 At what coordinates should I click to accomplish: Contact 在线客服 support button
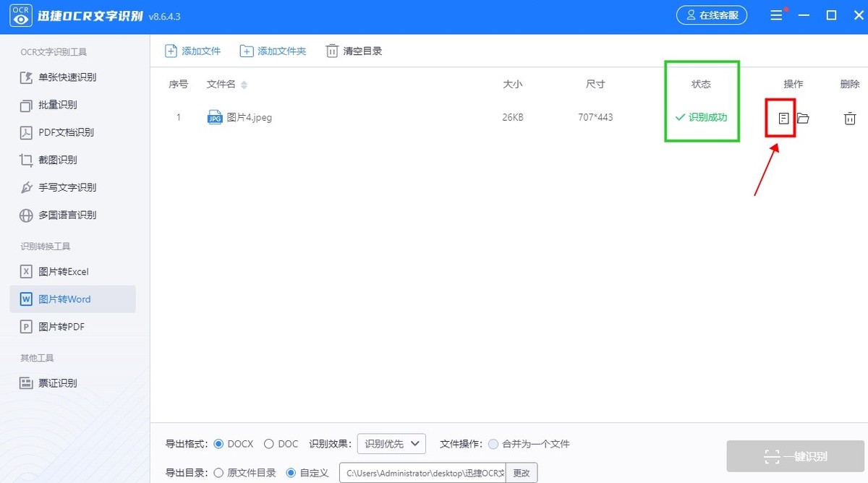click(x=712, y=15)
